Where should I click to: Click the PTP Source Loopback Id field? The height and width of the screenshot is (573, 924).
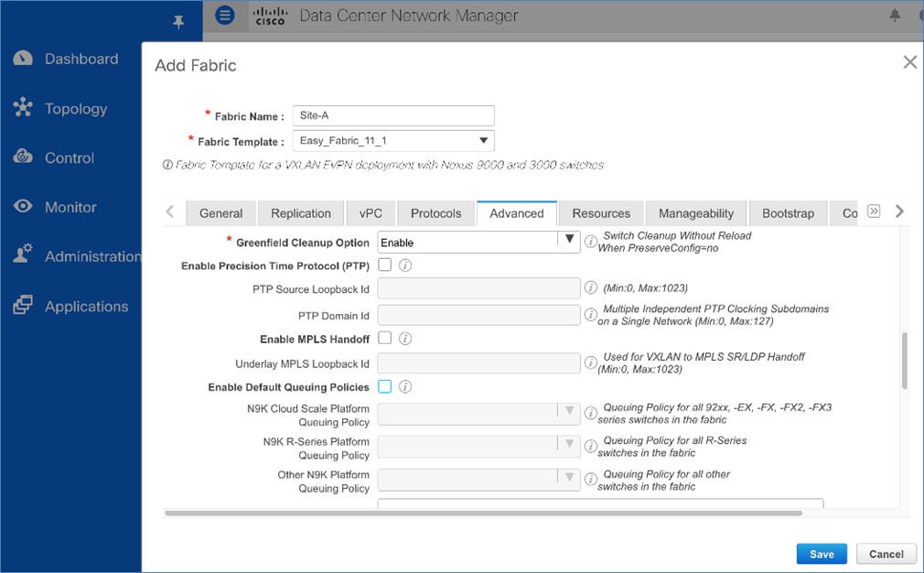[478, 288]
